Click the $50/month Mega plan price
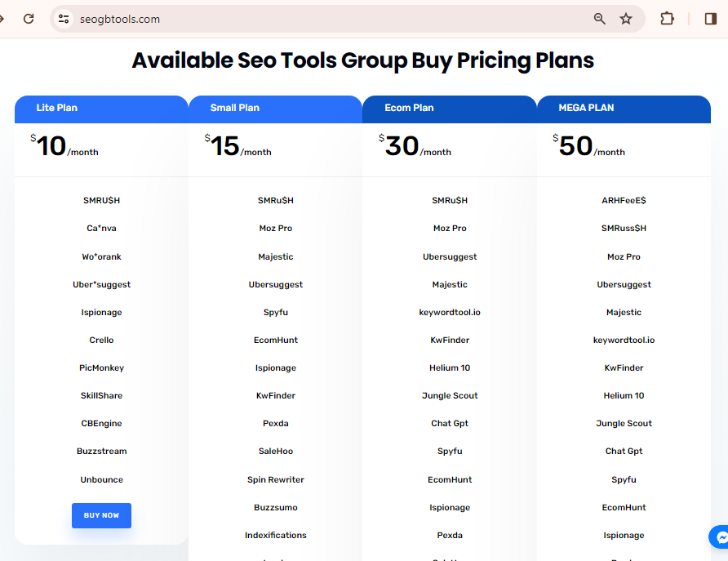This screenshot has height=561, width=728. coord(588,146)
